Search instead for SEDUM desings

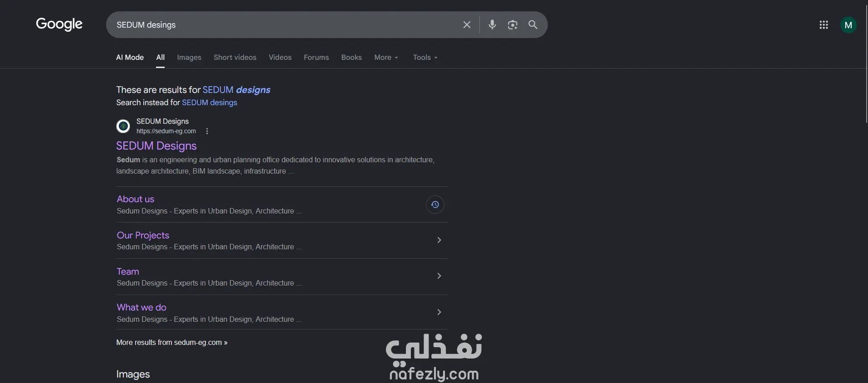210,102
